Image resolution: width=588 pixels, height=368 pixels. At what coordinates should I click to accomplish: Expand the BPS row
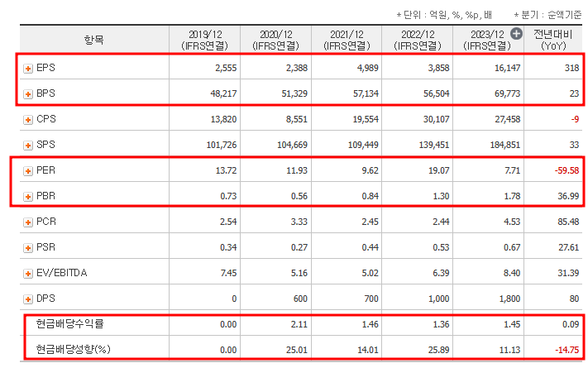point(28,93)
